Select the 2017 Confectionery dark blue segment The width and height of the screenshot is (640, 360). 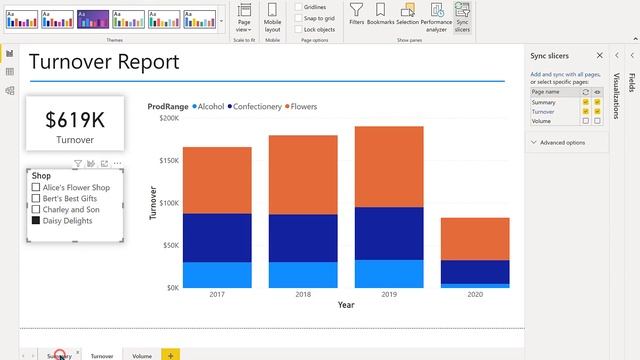coord(217,238)
